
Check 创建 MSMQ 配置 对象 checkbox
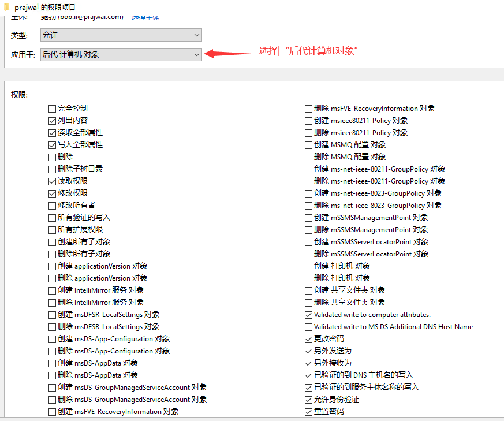coord(308,145)
